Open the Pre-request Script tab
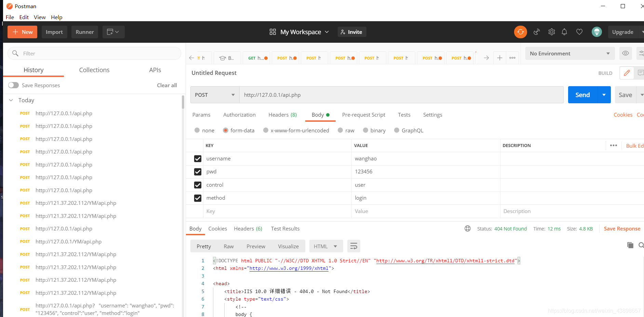Screen dimensions: 644x317 pyautogui.click(x=363, y=115)
